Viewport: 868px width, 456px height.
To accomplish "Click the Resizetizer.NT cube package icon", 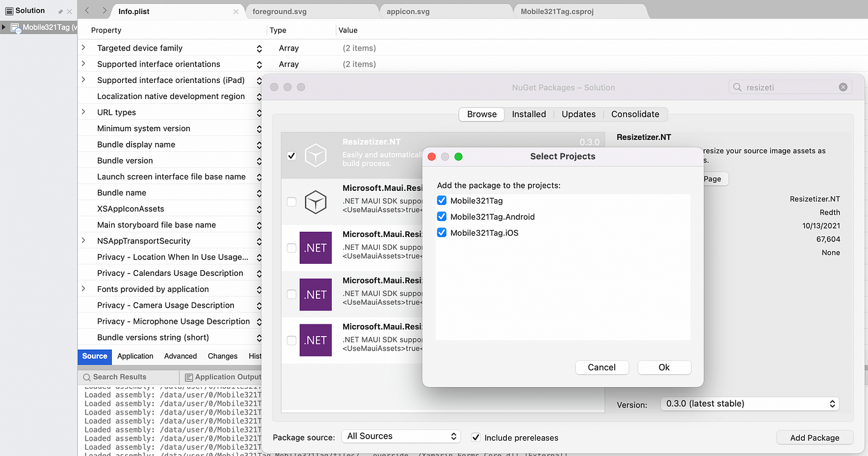I will 316,155.
